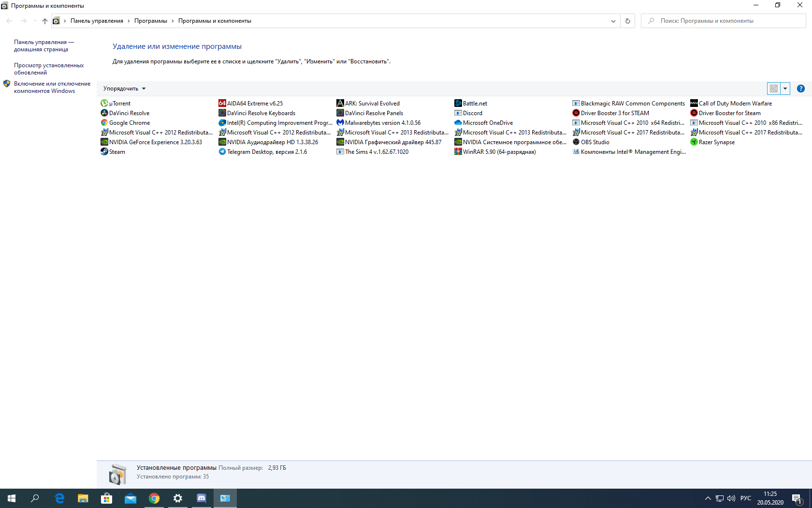Open Microsoft Edge from the taskbar
This screenshot has height=508, width=812.
[59, 498]
